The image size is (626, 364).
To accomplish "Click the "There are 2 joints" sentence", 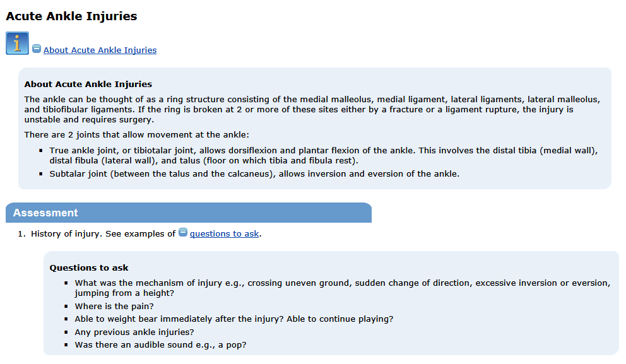I will [136, 135].
